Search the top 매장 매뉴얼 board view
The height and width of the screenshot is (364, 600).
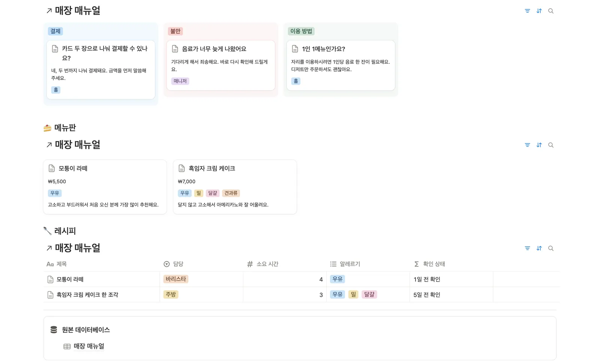(550, 11)
